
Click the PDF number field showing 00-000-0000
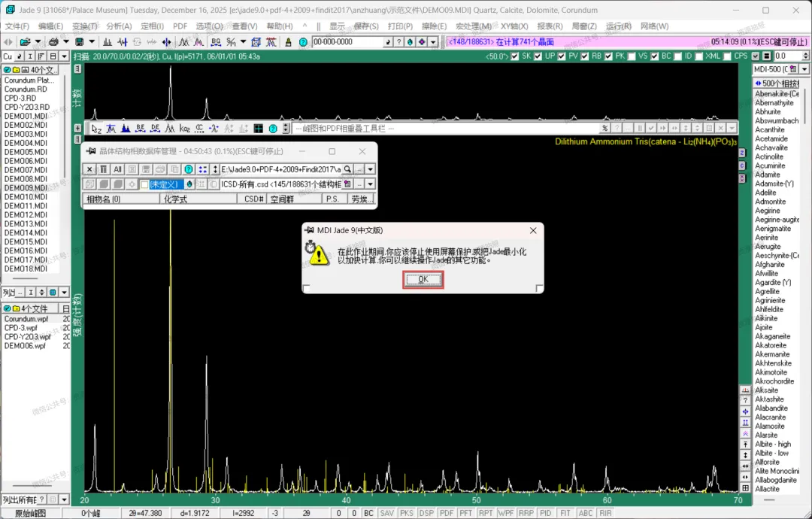pos(347,42)
